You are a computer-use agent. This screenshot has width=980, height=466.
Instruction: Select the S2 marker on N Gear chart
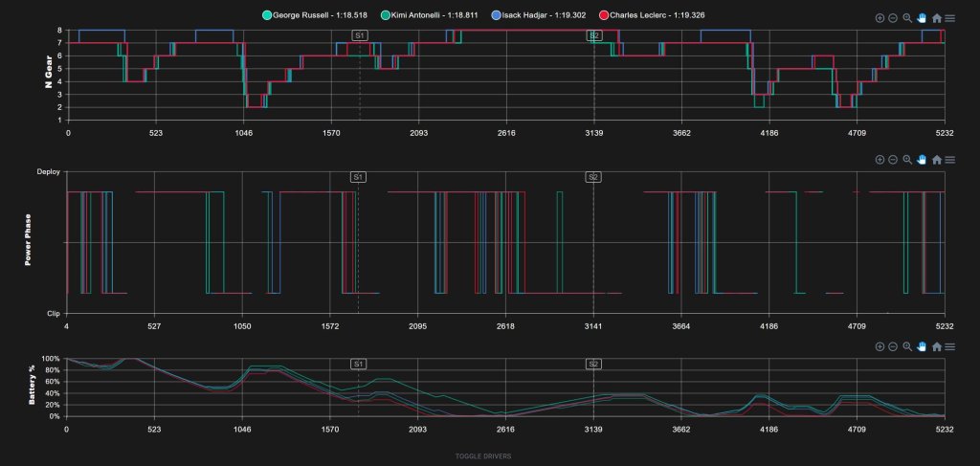593,35
